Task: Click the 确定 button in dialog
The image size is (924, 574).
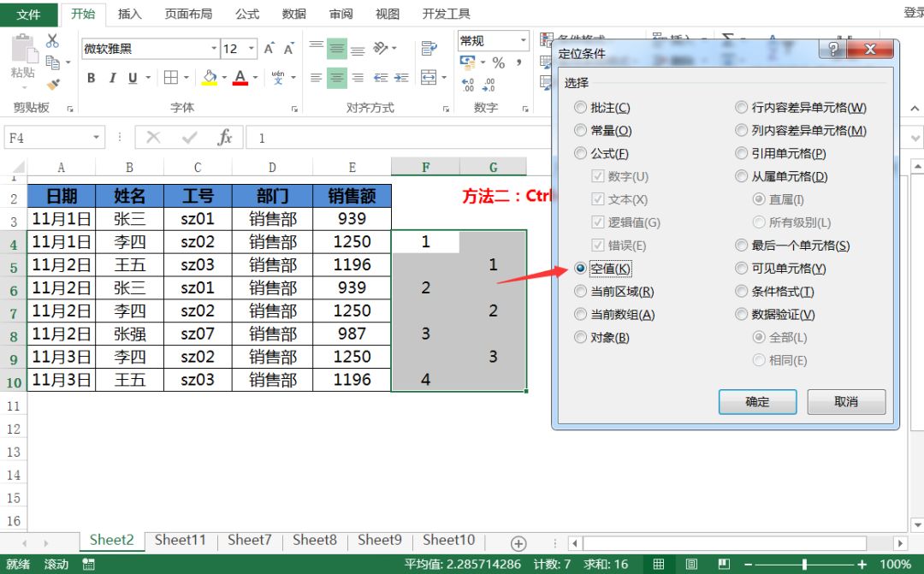Action: 757,402
